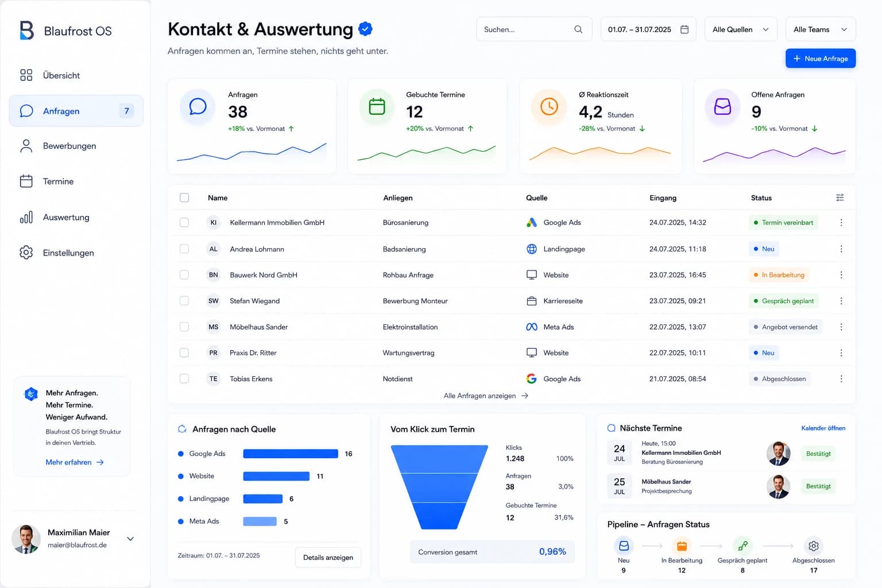Open row options for Andrea Lohmann
This screenshot has height=588, width=882.
click(841, 249)
